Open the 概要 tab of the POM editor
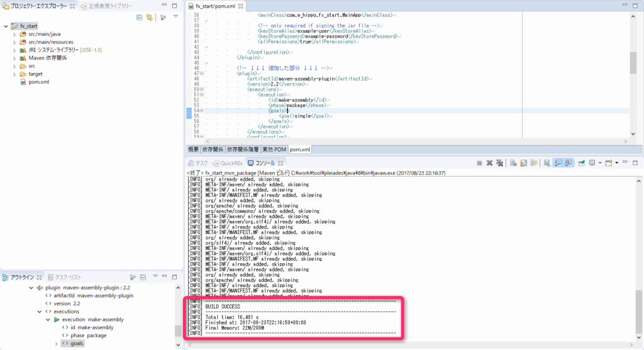This screenshot has width=644, height=350. [193, 150]
